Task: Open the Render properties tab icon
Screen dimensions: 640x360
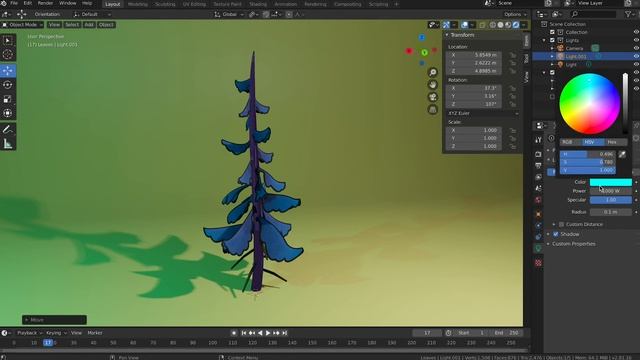Action: (538, 154)
